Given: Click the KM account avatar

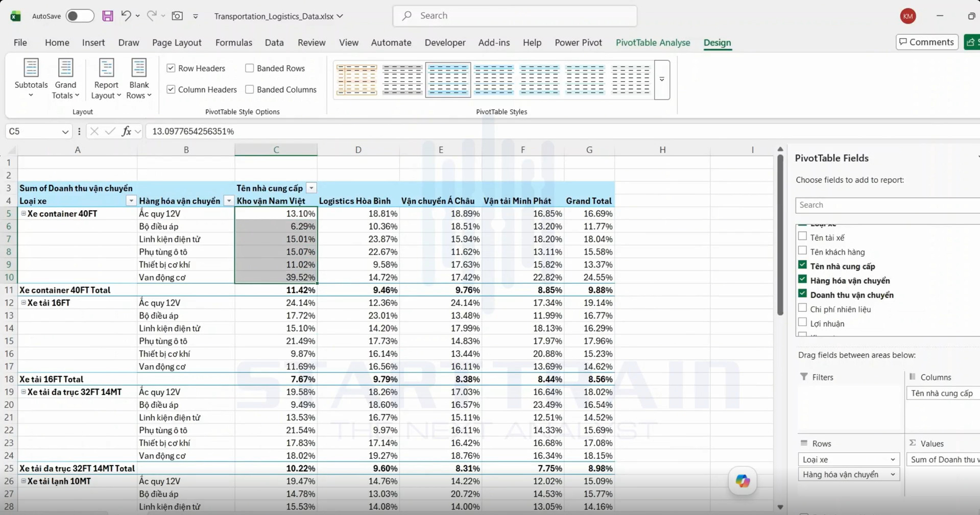Looking at the screenshot, I should [907, 16].
